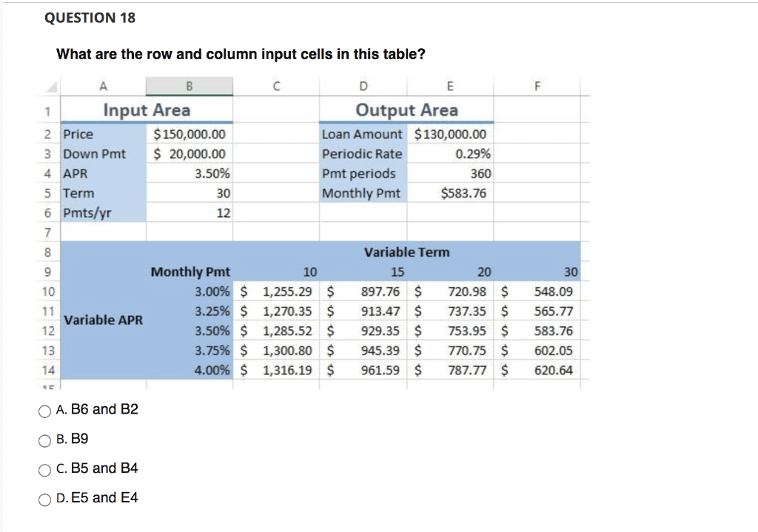Viewport: 758px width, 532px height.
Task: Click column header E in the spreadsheet
Action: point(450,86)
